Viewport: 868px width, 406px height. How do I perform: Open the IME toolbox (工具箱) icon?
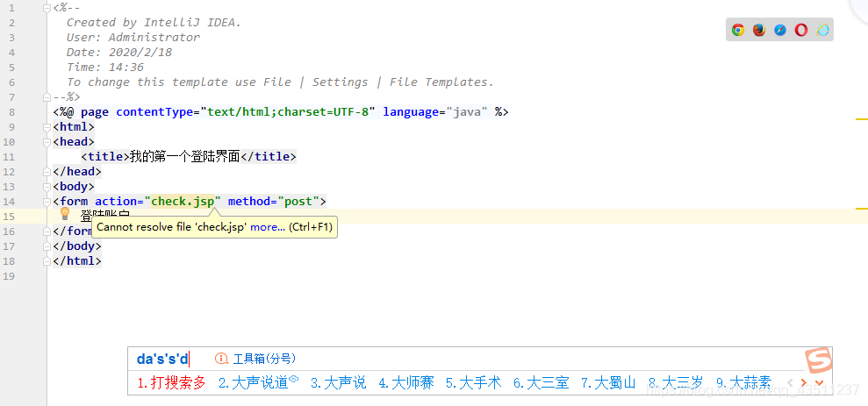coord(222,359)
